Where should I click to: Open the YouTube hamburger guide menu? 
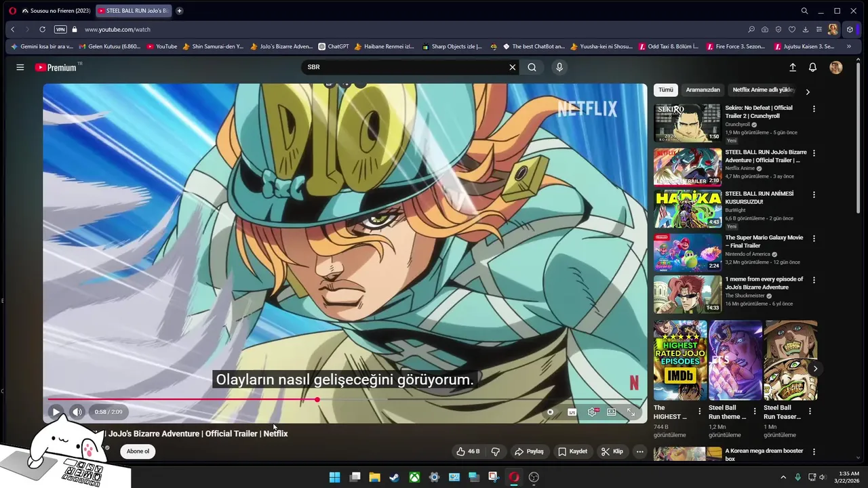coord(20,67)
